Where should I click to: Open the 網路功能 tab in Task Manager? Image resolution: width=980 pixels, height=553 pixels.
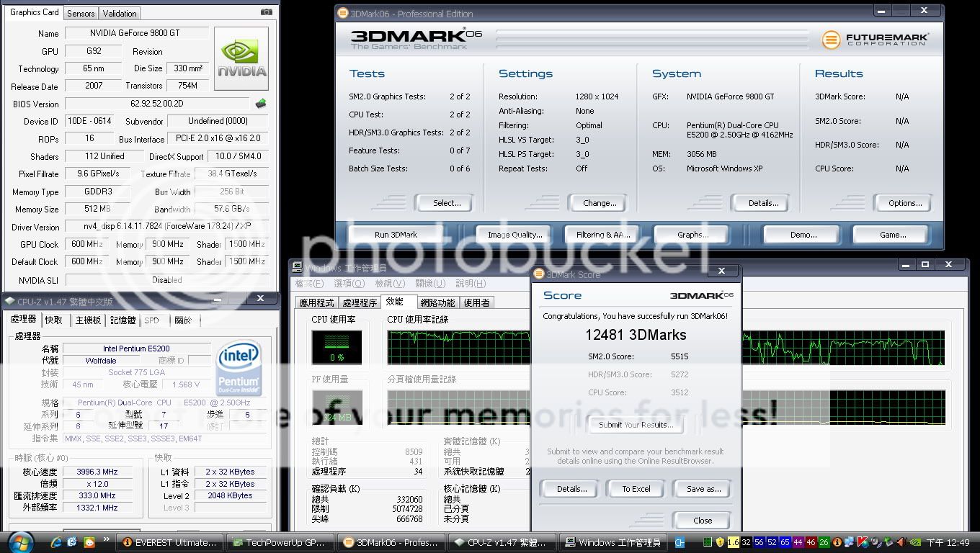[437, 302]
